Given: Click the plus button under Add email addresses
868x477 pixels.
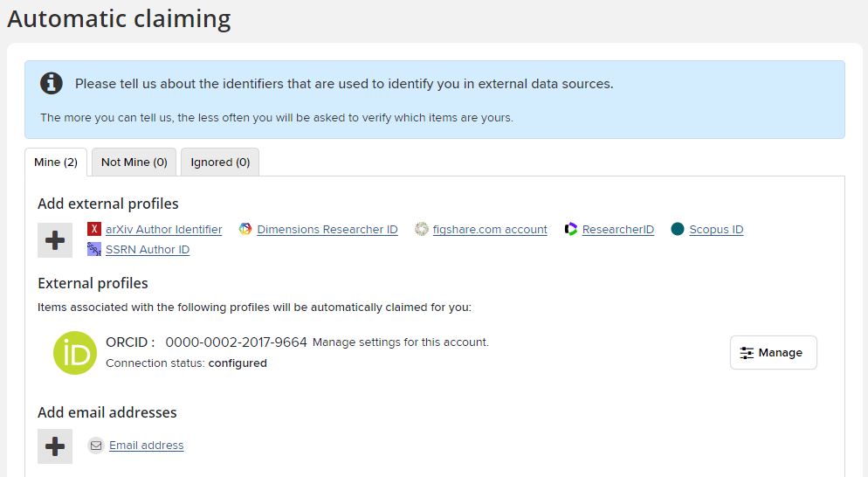Looking at the screenshot, I should tap(55, 446).
